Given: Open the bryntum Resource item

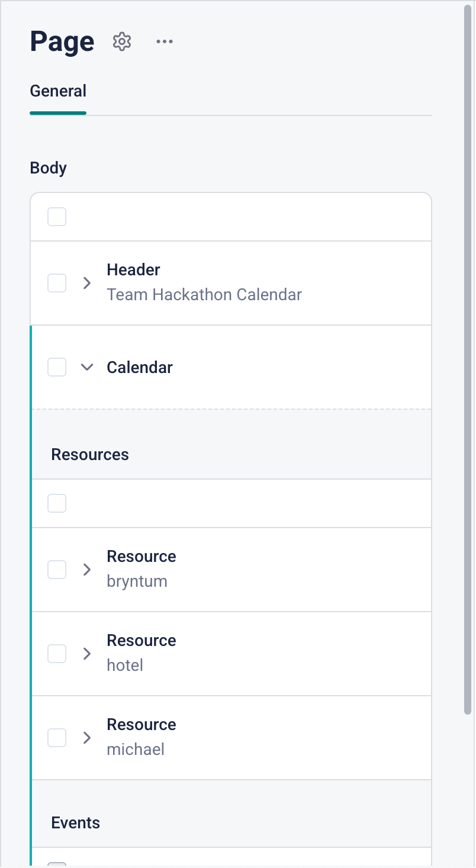Looking at the screenshot, I should pos(141,570).
